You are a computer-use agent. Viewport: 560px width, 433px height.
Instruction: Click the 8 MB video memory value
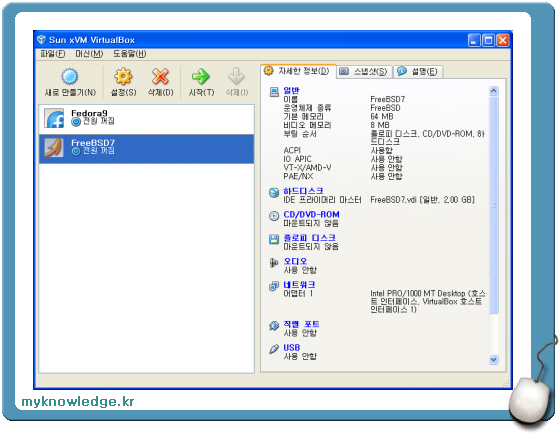[x=380, y=125]
